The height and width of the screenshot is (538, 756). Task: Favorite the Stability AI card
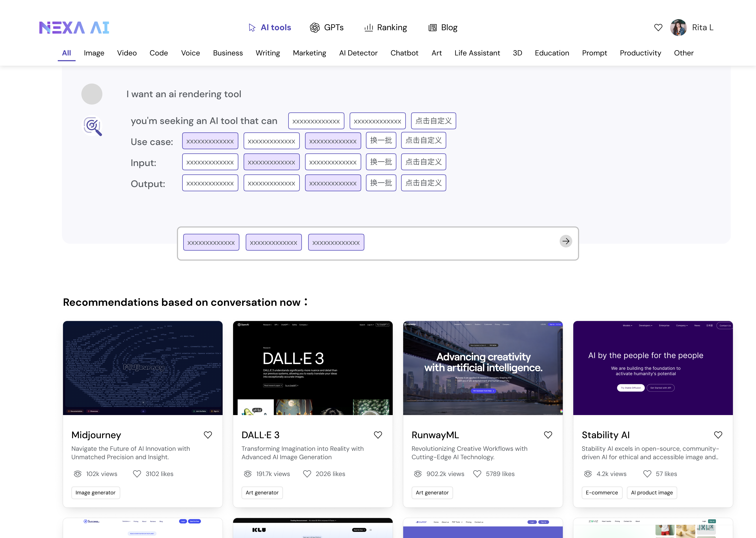tap(718, 435)
